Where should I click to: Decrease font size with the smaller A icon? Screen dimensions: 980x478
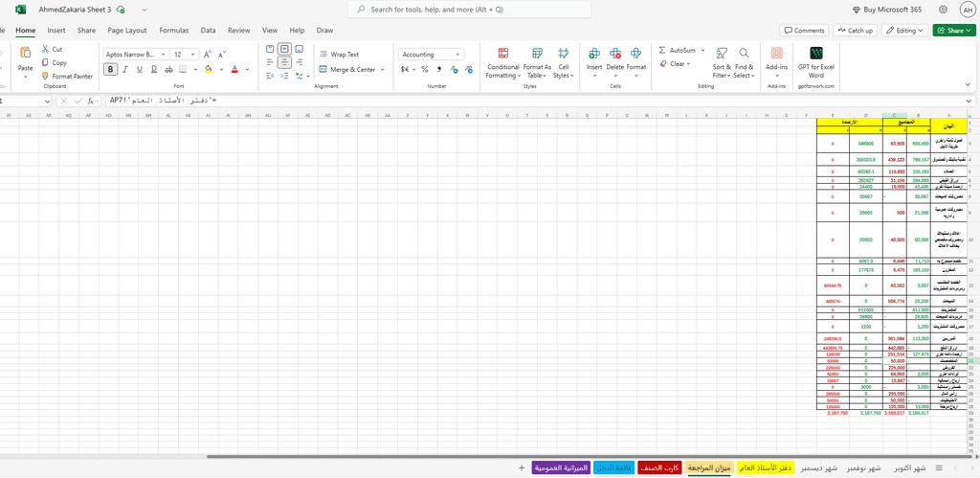(x=222, y=55)
